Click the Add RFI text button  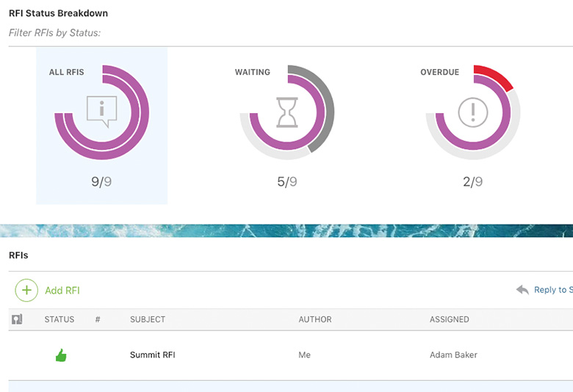[x=62, y=291]
